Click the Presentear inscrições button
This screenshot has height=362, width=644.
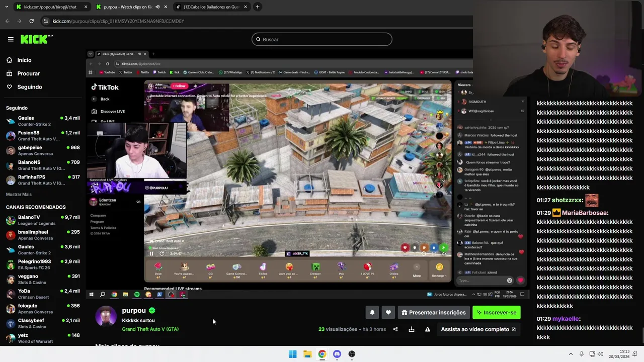tap(434, 312)
